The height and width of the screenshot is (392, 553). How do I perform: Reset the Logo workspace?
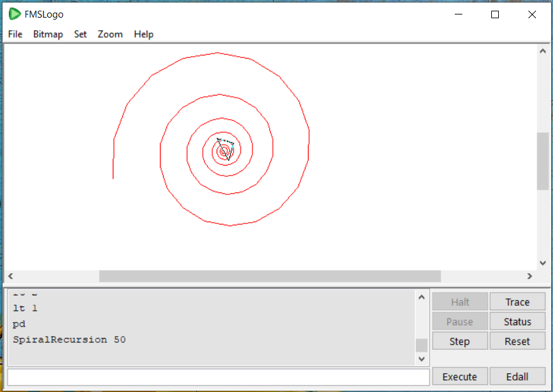pos(517,340)
